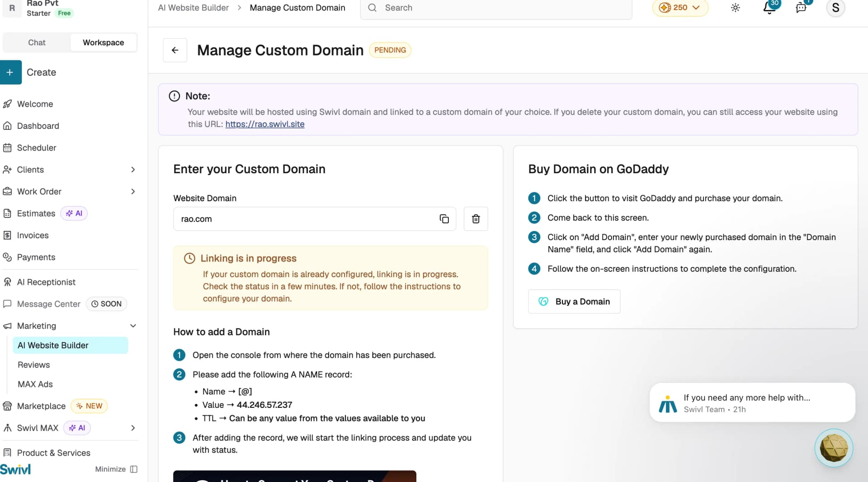This screenshot has width=868, height=482.
Task: Click the blue plus Create icon
Action: [x=10, y=72]
